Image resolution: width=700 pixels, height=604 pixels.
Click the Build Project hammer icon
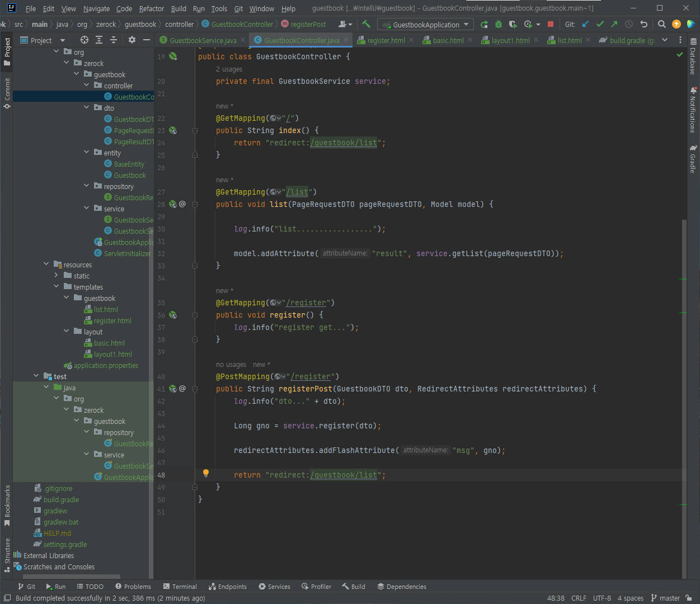point(367,24)
